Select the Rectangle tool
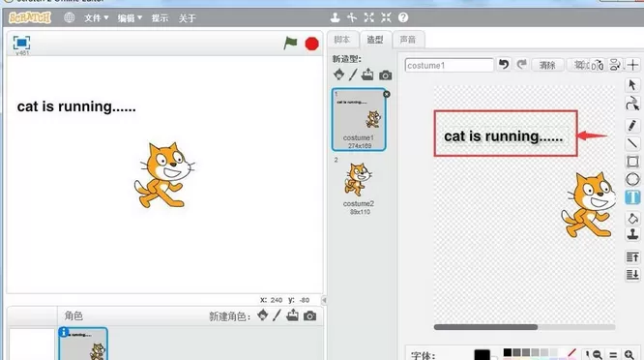 (x=632, y=161)
